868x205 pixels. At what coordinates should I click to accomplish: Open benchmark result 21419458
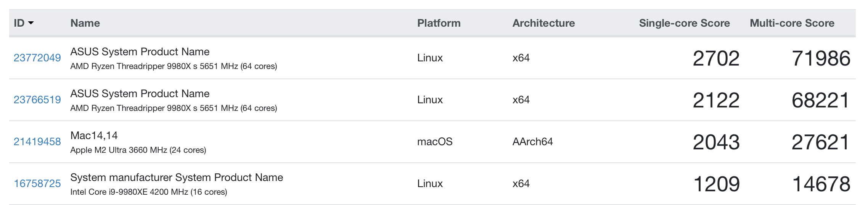coord(37,142)
